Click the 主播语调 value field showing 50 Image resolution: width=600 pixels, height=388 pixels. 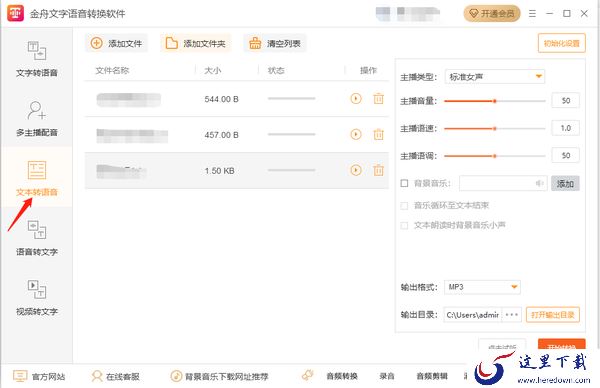tap(566, 155)
